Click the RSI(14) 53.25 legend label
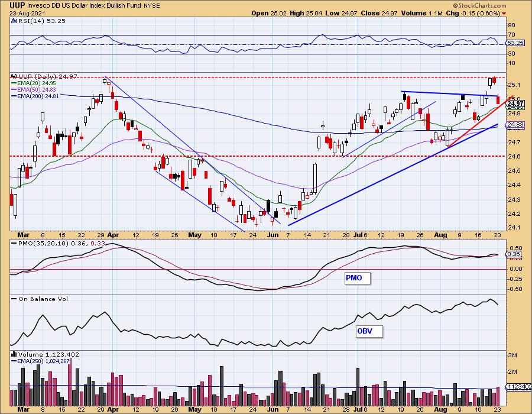The width and height of the screenshot is (532, 414). click(x=42, y=21)
